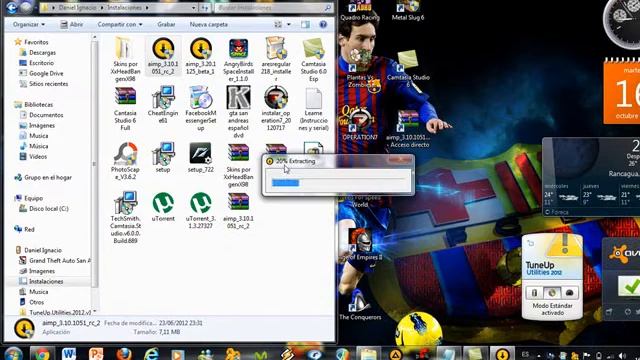The image size is (640, 360).
Task: Select Instalaciones folder in tree
Action: point(46,282)
